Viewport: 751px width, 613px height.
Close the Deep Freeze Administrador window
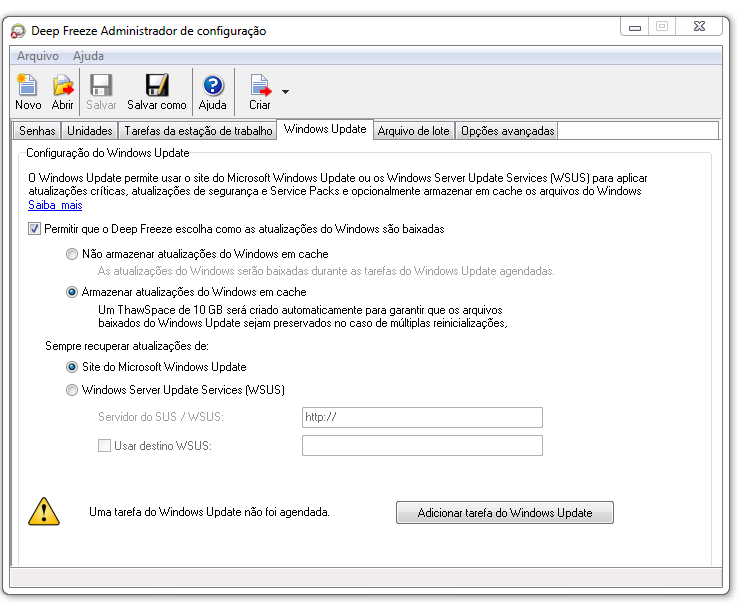pyautogui.click(x=699, y=27)
